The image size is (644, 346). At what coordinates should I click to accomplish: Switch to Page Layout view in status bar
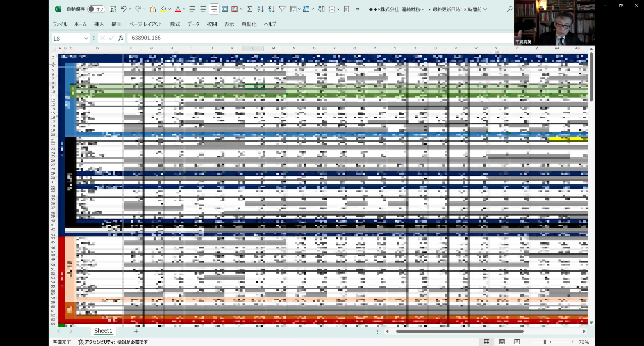[502, 342]
